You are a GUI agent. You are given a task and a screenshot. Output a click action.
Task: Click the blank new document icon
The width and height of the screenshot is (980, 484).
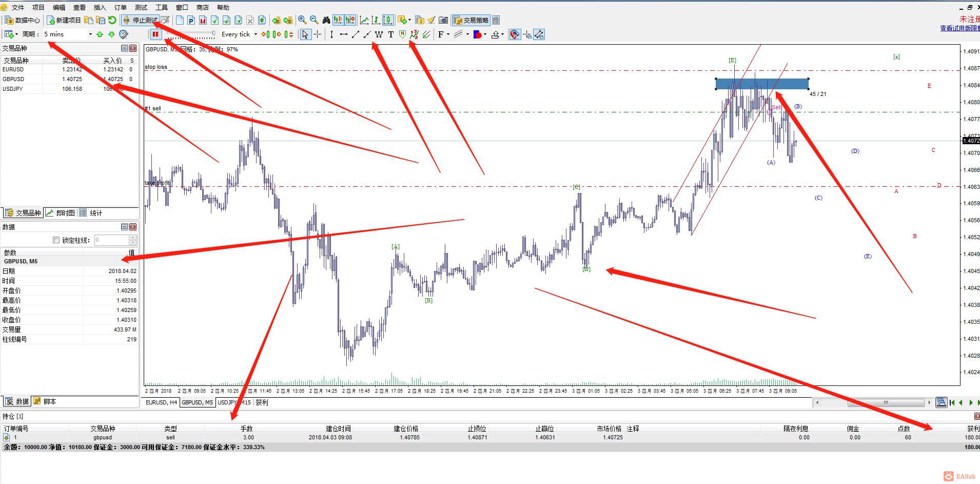pyautogui.click(x=180, y=20)
